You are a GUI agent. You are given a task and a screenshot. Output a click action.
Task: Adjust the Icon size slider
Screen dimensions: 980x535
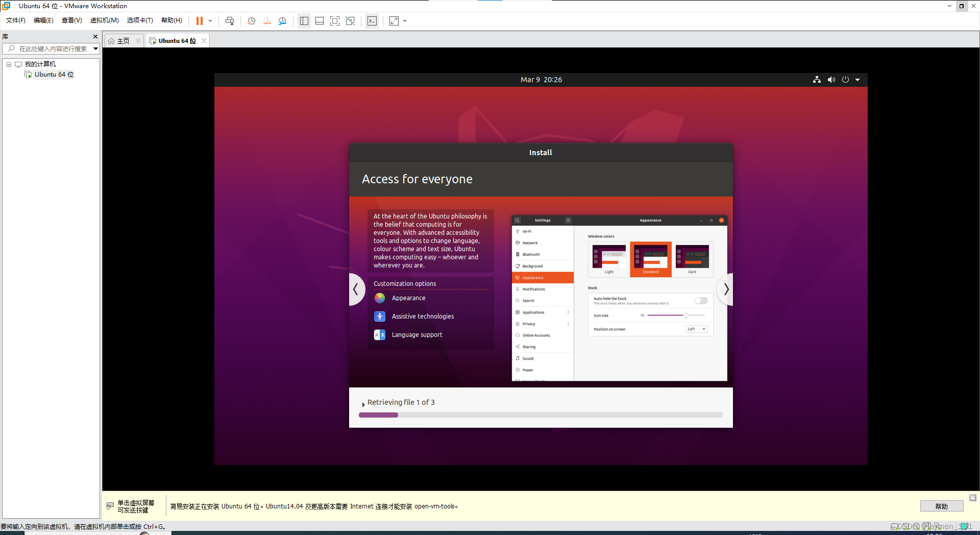[685, 315]
